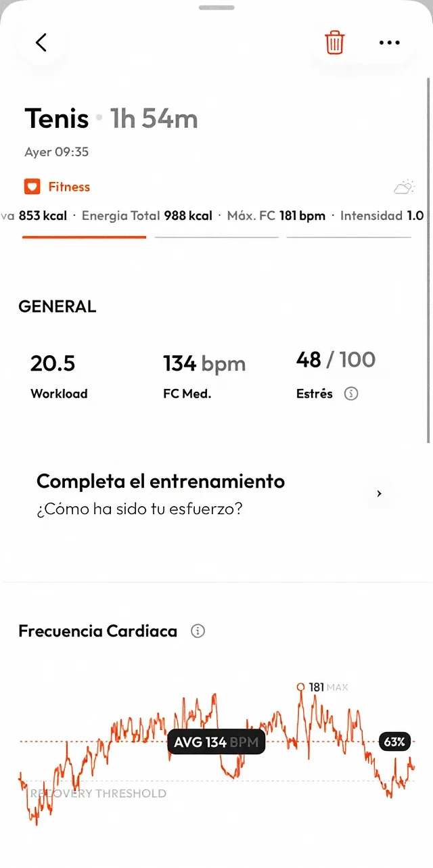Open the Frecuencia Cardiaca info icon

click(x=198, y=631)
